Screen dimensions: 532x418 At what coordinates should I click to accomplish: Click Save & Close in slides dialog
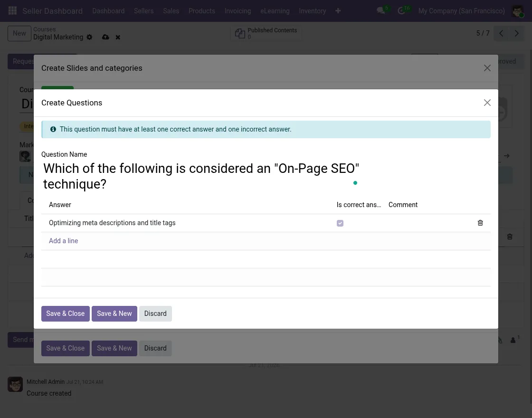(66, 348)
